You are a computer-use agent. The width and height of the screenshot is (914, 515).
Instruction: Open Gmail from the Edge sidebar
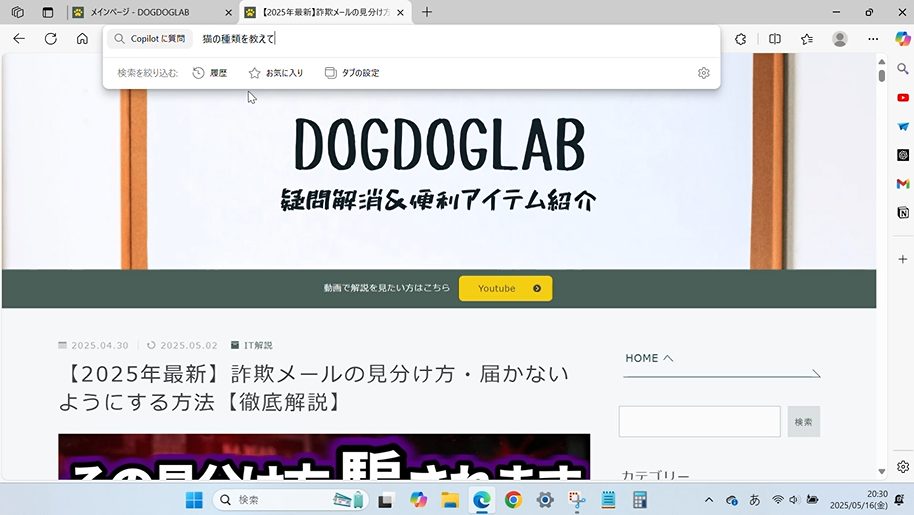click(x=903, y=184)
